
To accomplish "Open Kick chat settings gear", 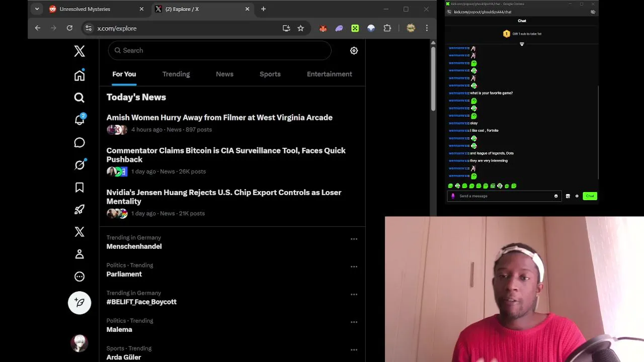I will [577, 196].
